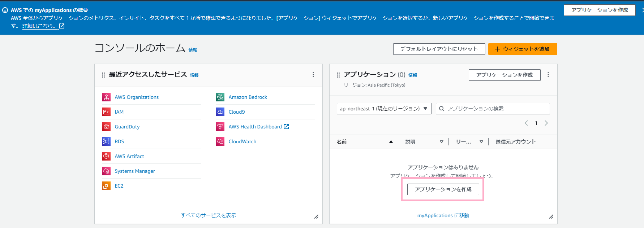
Task: Open the Amazon Bedrock link
Action: [x=248, y=97]
